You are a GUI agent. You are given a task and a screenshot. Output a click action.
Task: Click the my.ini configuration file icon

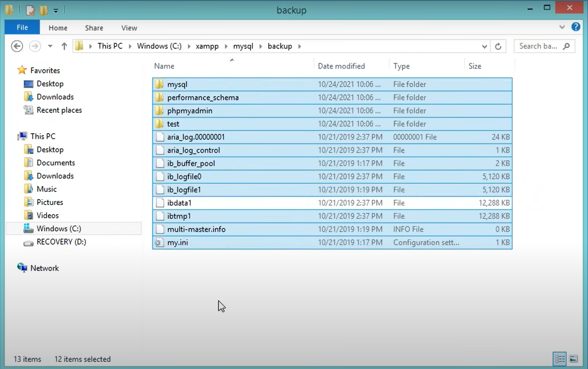159,242
